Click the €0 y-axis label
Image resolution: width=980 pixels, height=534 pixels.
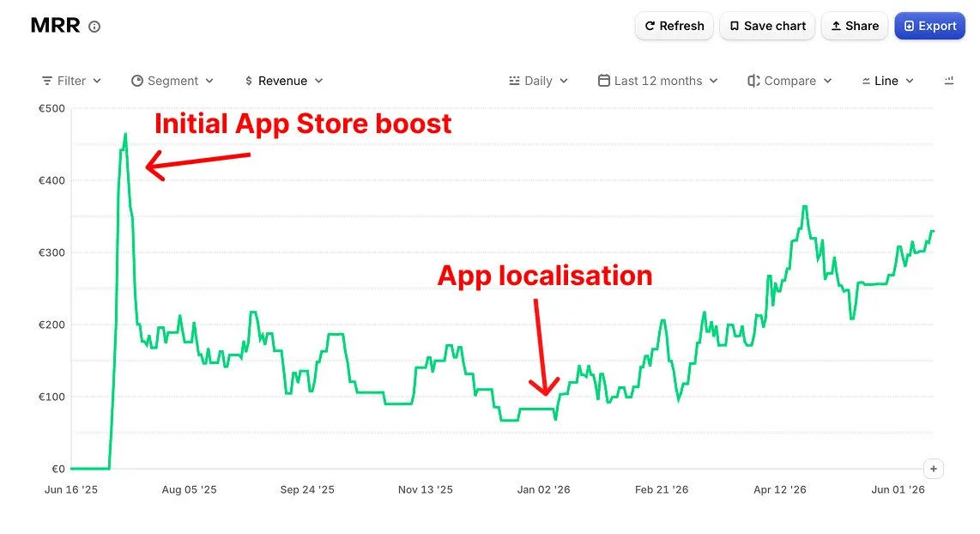[58, 469]
